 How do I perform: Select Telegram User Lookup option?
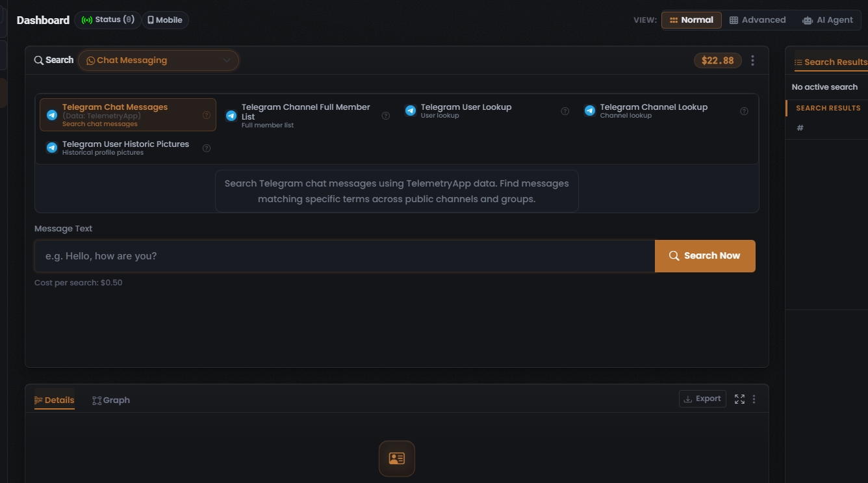tap(487, 111)
